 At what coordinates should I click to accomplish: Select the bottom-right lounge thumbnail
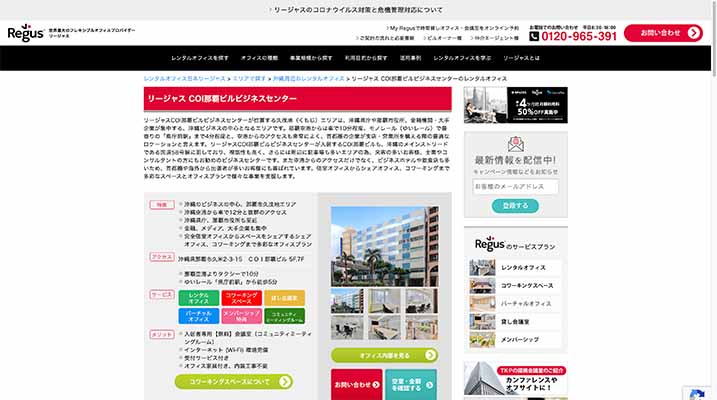(x=421, y=327)
